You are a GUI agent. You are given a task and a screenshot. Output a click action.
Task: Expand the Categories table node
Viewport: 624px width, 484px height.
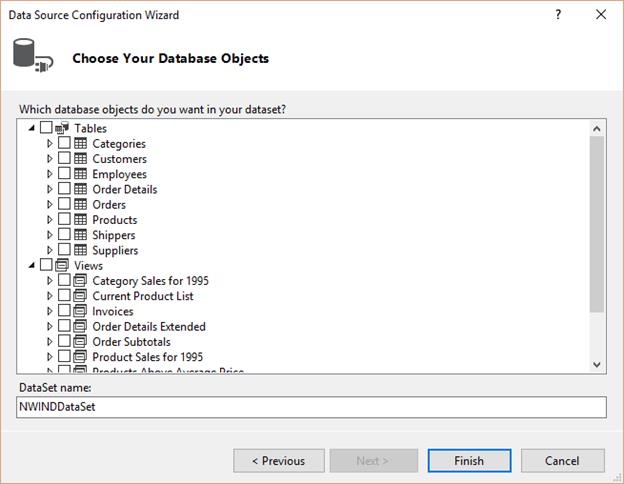click(50, 143)
